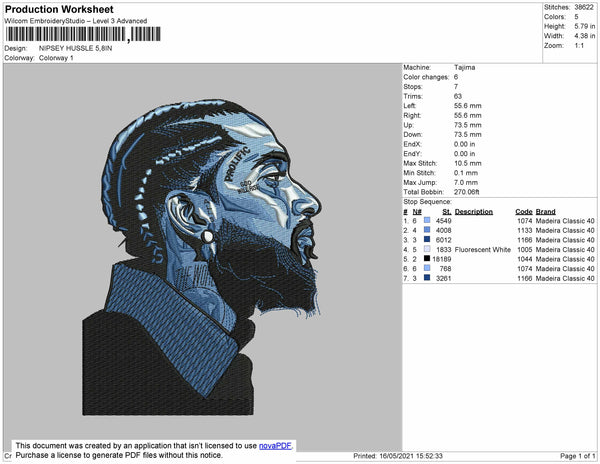Screen dimensions: 600x464
Task: Click thread code '1005'
Action: click(x=525, y=249)
